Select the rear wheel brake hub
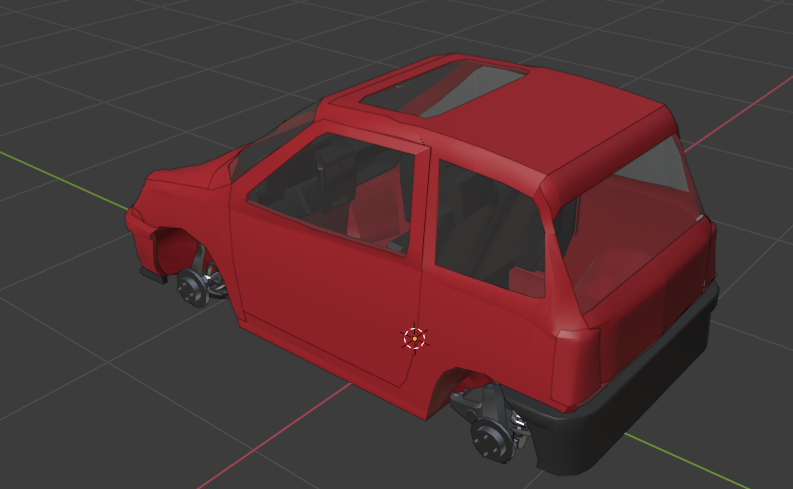793x489 pixels. [x=491, y=439]
